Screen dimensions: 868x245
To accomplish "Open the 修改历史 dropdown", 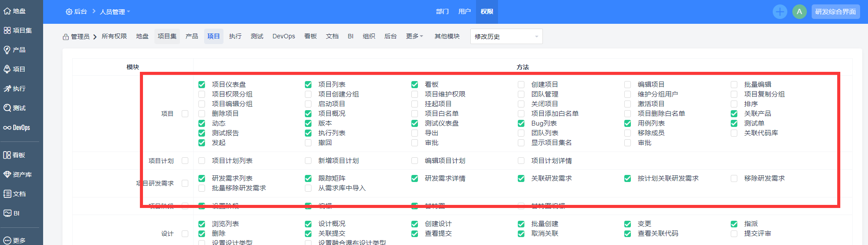I will click(506, 37).
